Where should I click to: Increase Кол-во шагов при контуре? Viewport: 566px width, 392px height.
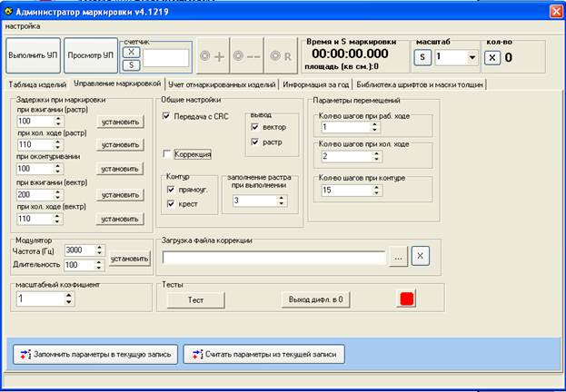click(x=376, y=187)
